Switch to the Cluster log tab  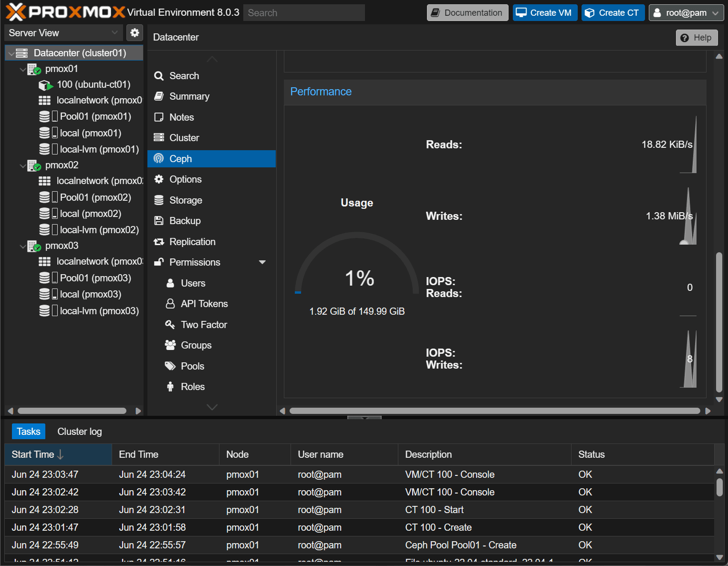click(80, 432)
